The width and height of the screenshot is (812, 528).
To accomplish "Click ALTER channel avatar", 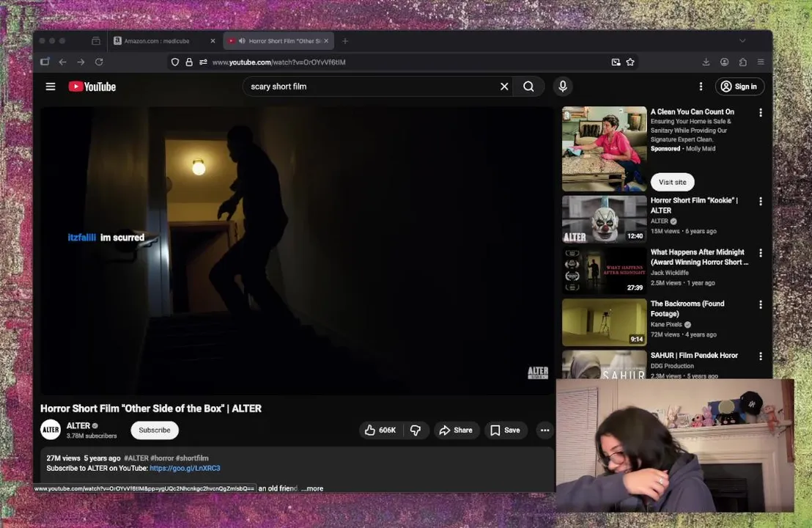I will tap(51, 430).
